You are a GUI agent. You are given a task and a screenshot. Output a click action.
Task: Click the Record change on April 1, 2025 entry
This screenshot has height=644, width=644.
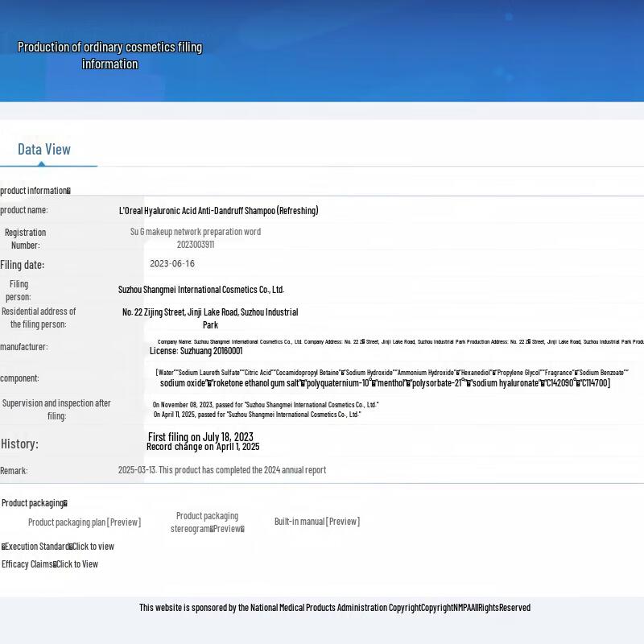(203, 447)
